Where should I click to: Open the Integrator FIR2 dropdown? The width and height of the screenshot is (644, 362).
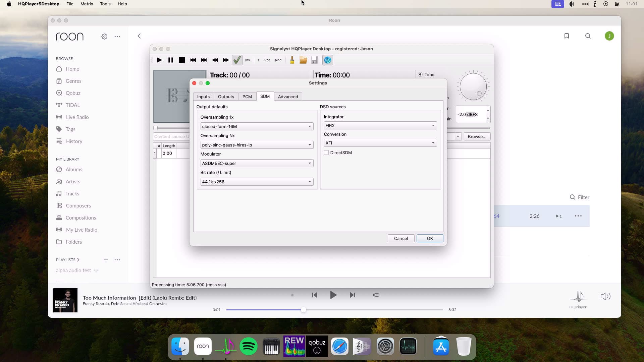coord(380,125)
